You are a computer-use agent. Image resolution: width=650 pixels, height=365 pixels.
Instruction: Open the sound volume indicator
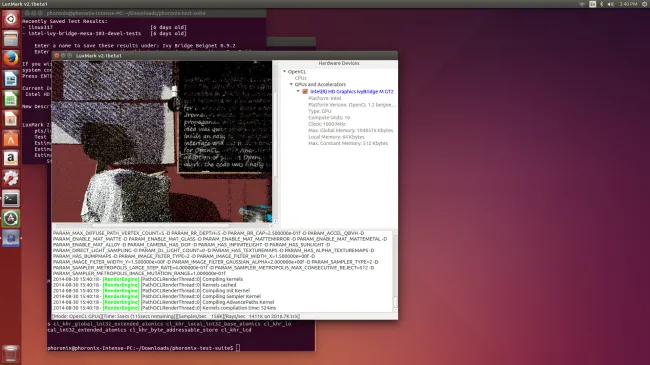click(611, 4)
